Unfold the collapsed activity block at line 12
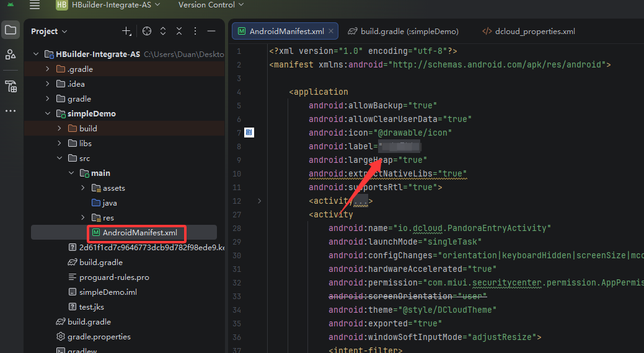Viewport: 644px width, 353px height. point(259,201)
